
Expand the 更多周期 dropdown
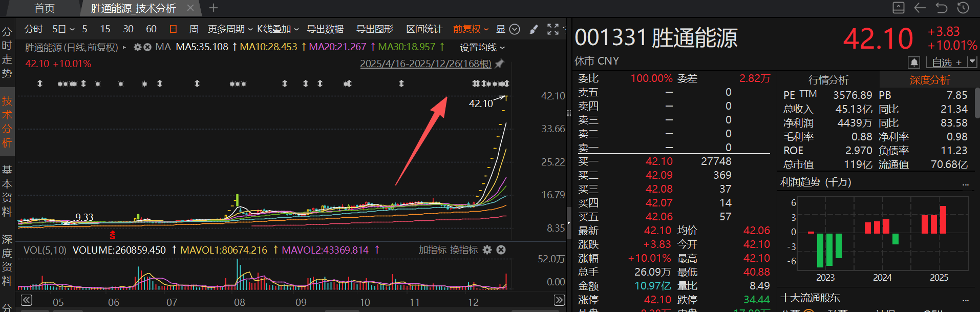[x=230, y=29]
